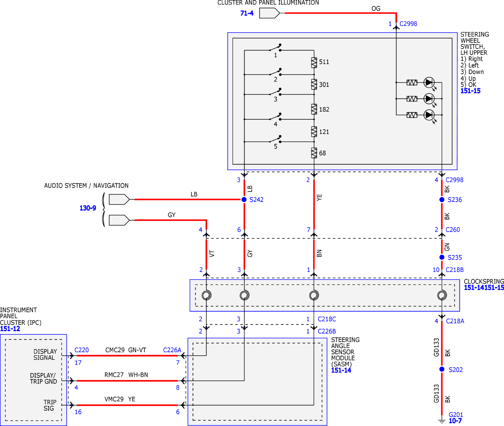The image size is (504, 426).
Task: Select the C218A connector label
Action: (x=455, y=321)
